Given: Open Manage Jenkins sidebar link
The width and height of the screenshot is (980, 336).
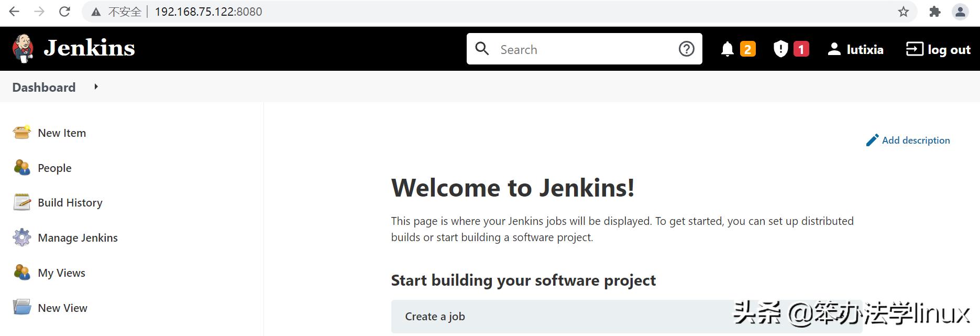Looking at the screenshot, I should (x=78, y=238).
